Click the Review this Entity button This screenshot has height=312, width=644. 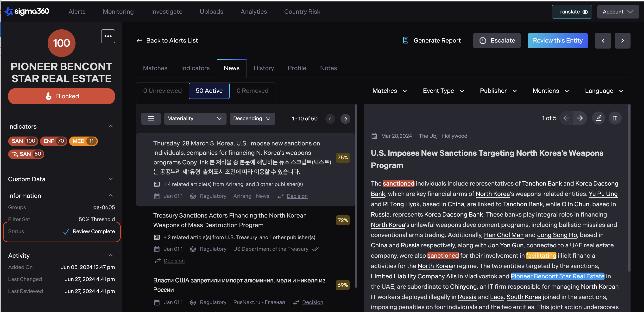click(557, 40)
